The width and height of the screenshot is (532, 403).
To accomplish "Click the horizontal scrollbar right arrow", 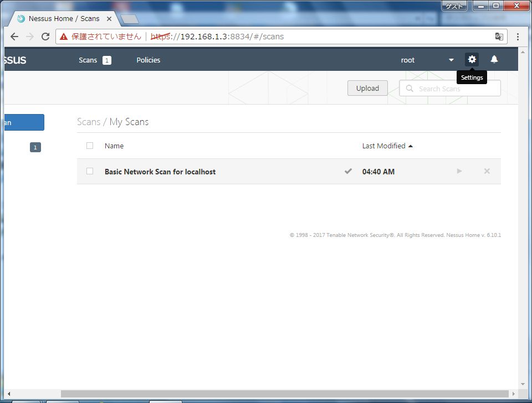I will pyautogui.click(x=514, y=394).
